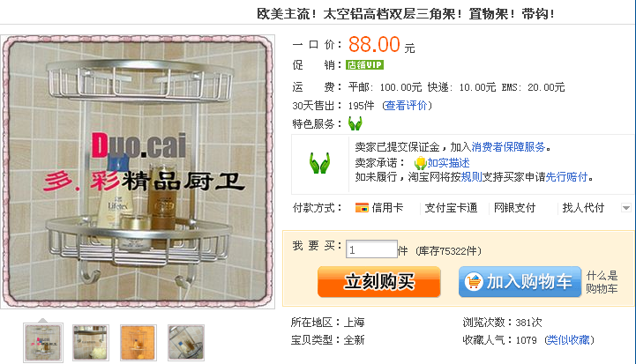Viewport: 636px width, 364px height.
Task: Click 什么是购物车 help link
Action: tap(602, 282)
